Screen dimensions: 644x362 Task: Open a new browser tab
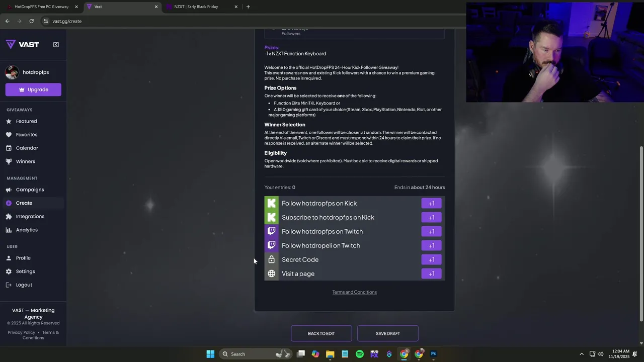[248, 7]
